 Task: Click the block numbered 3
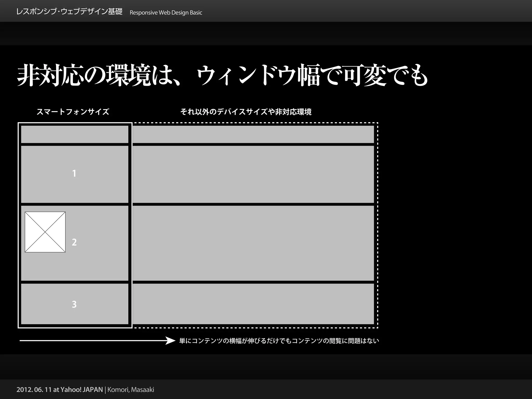click(x=75, y=304)
